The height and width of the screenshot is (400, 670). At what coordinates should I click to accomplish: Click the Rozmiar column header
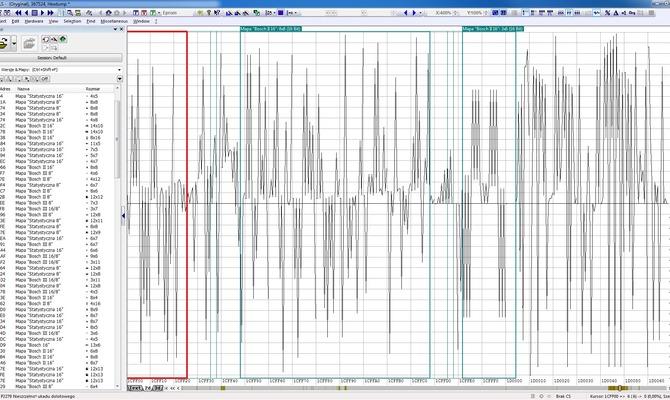point(93,88)
